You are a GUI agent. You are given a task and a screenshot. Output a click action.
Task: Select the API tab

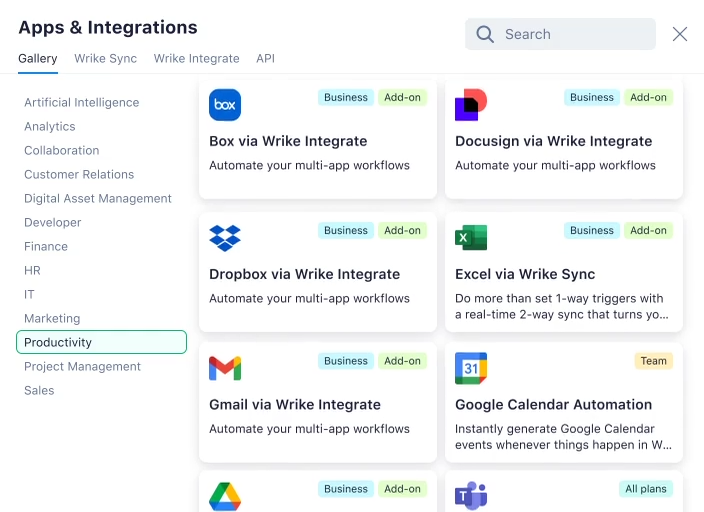click(x=265, y=59)
